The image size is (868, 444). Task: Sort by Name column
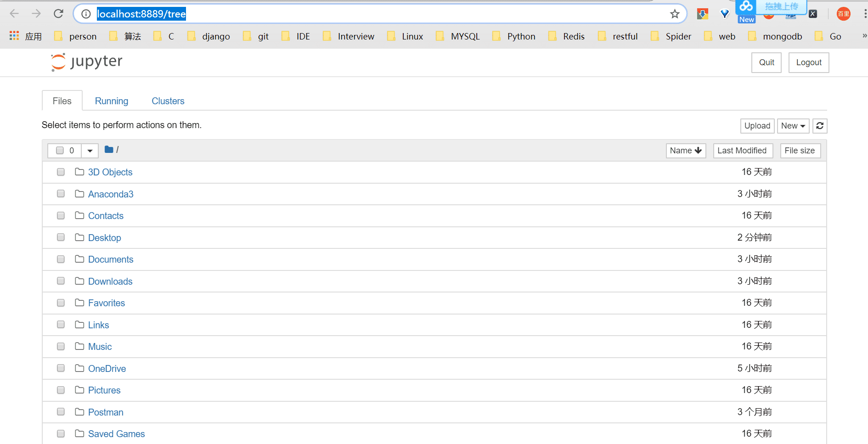686,151
